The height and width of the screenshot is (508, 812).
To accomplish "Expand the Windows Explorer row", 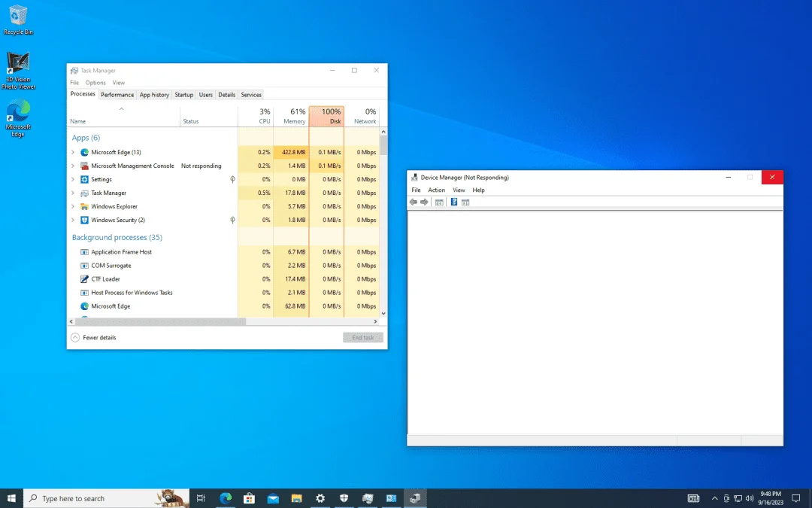I will coord(73,206).
